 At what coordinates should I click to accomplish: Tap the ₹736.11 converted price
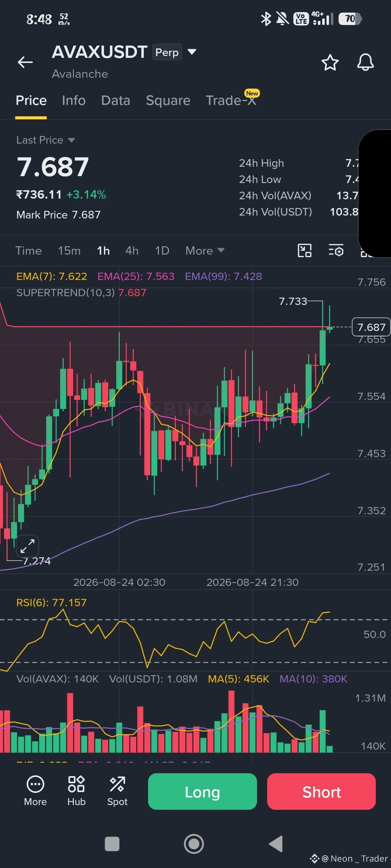[39, 195]
